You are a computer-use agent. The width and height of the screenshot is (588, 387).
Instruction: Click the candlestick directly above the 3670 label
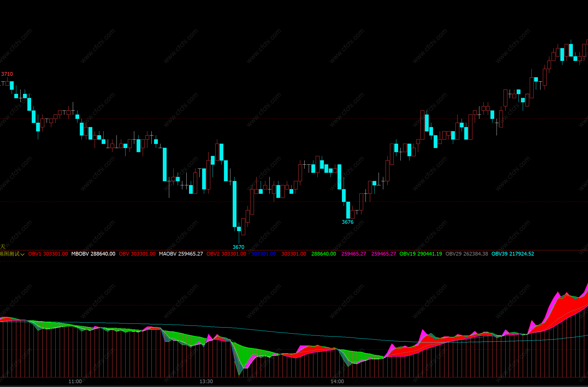tap(239, 229)
